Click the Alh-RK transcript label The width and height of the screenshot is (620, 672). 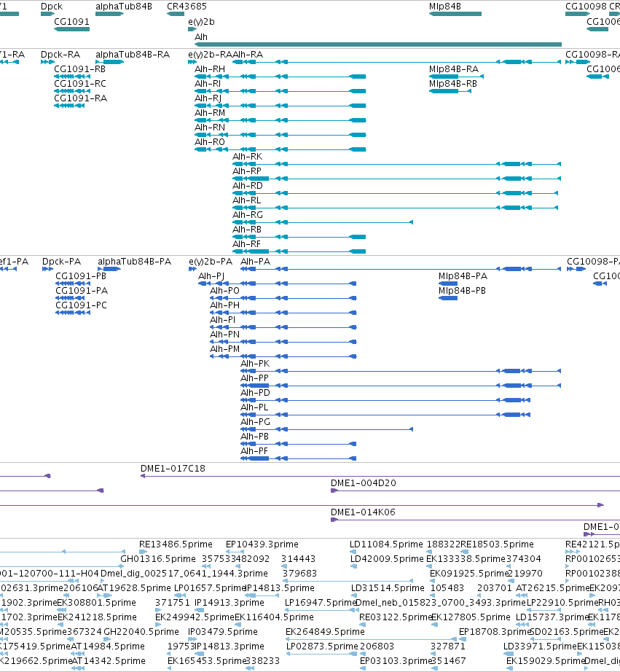click(x=247, y=157)
